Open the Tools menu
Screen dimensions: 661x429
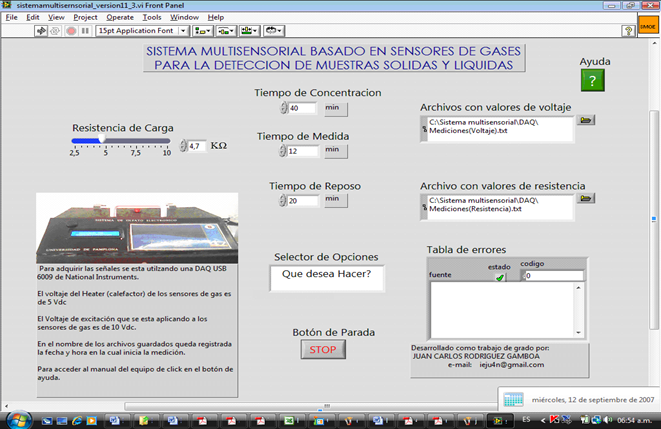(x=152, y=17)
